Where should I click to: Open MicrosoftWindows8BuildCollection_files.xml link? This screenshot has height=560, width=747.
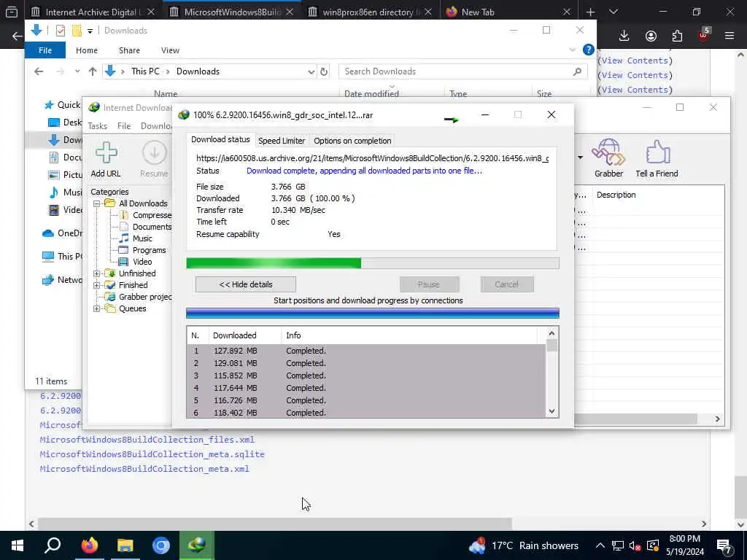click(x=147, y=440)
